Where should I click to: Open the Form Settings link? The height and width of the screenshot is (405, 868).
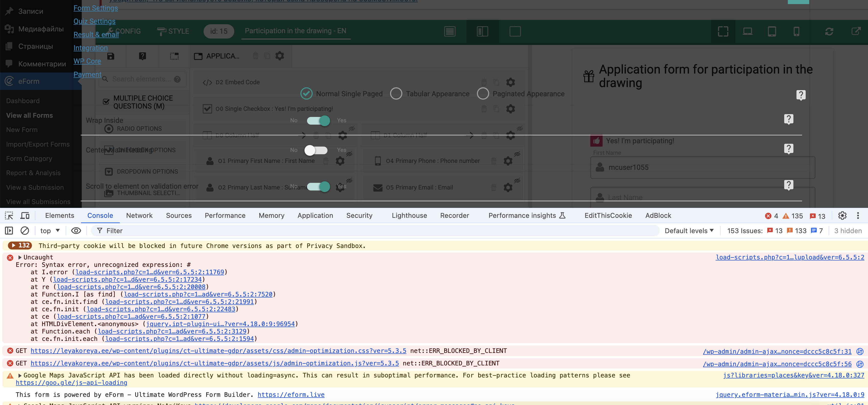coord(96,8)
